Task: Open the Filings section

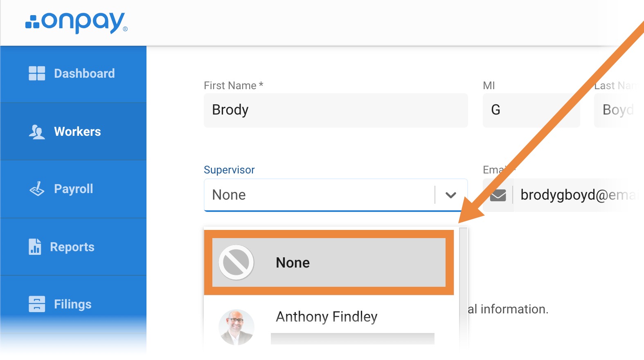Action: click(74, 304)
